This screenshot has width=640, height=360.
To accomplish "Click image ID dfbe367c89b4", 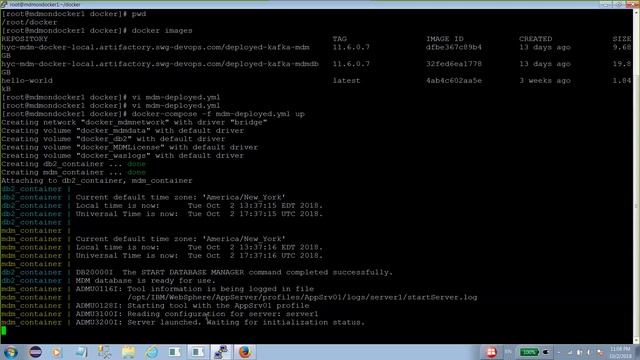I will (454, 47).
